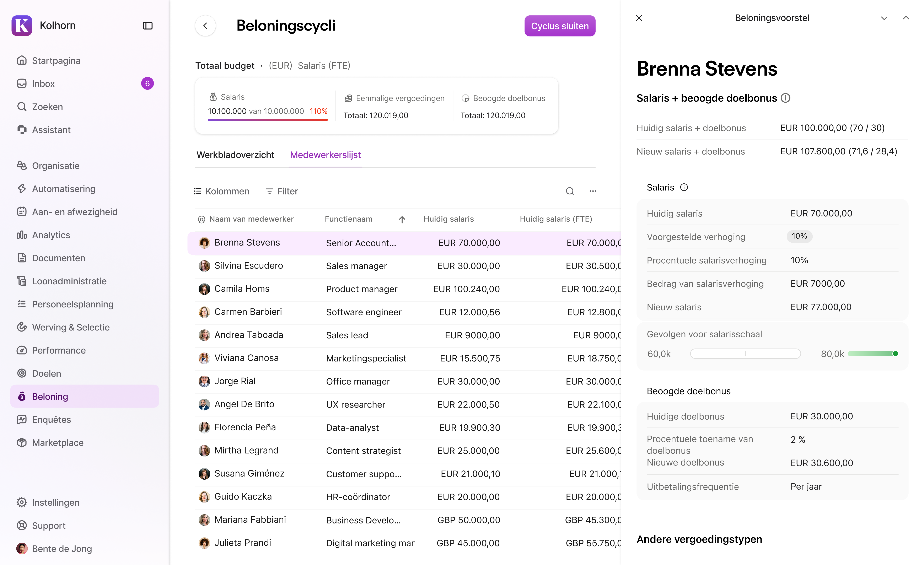The height and width of the screenshot is (565, 924).
Task: Click info icon beside Salaris + beoogde doelbonus
Action: pyautogui.click(x=786, y=98)
